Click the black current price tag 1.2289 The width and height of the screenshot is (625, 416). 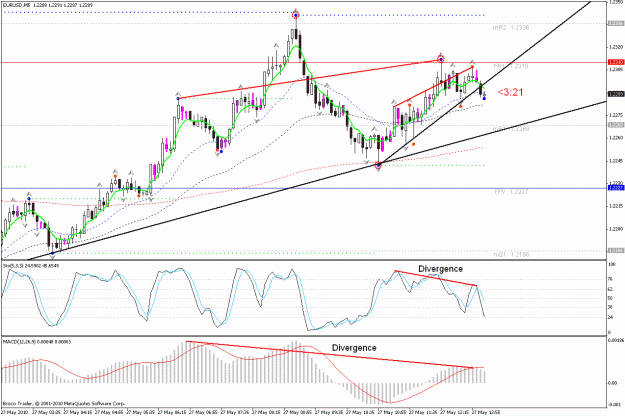616,94
